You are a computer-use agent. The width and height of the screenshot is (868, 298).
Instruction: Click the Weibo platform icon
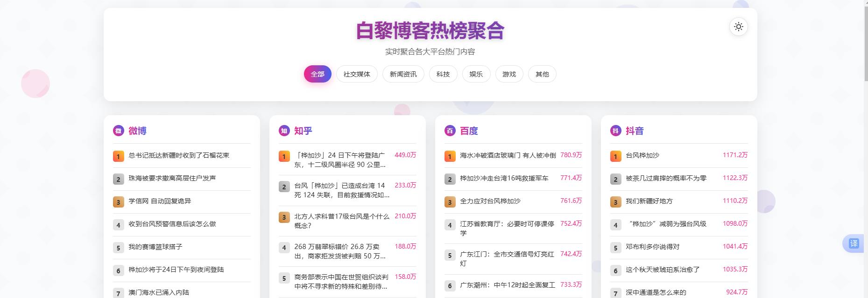tap(118, 131)
